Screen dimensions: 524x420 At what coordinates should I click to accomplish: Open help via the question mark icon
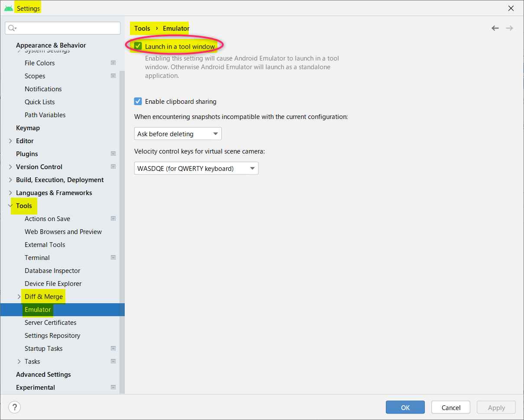(14, 407)
